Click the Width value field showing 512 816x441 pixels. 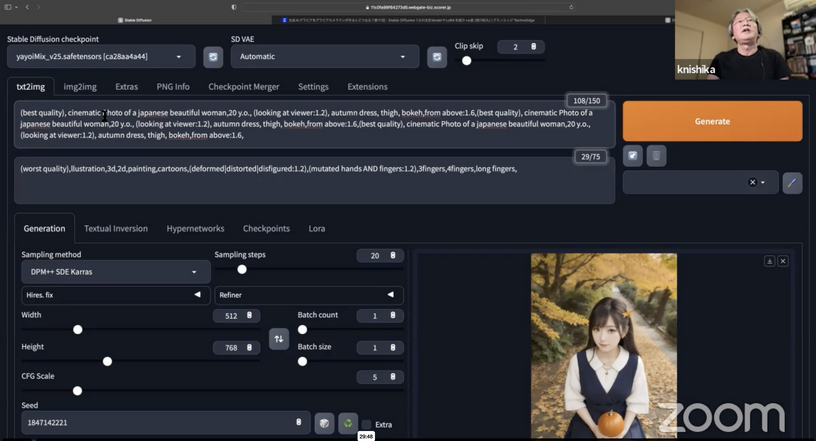point(236,316)
